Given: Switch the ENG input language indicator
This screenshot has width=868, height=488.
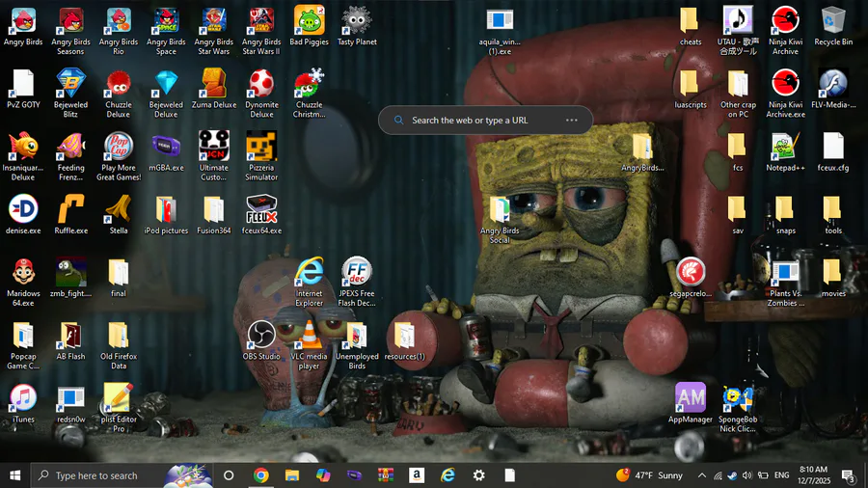Looking at the screenshot, I should tap(781, 475).
